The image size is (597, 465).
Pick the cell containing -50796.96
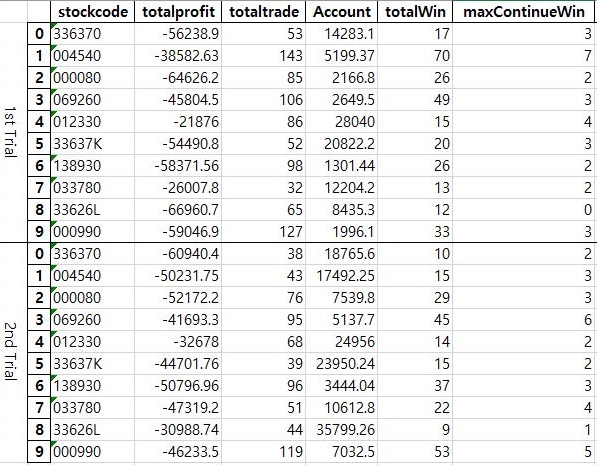(x=178, y=386)
